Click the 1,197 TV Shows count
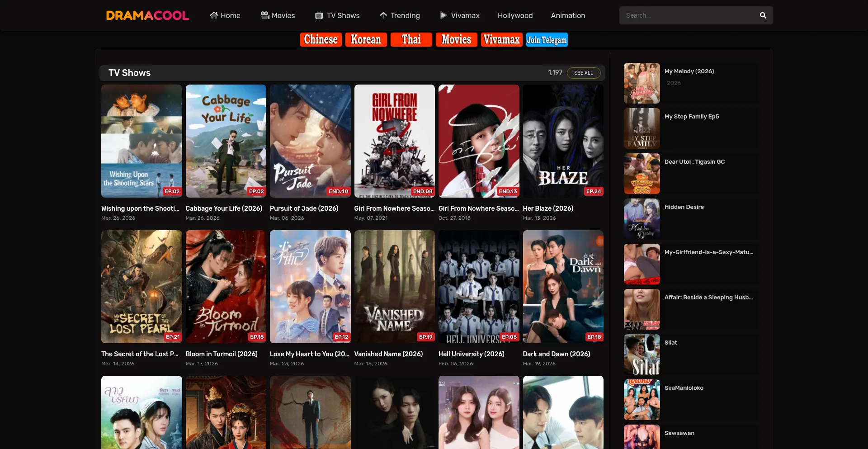868x449 pixels. pos(555,72)
